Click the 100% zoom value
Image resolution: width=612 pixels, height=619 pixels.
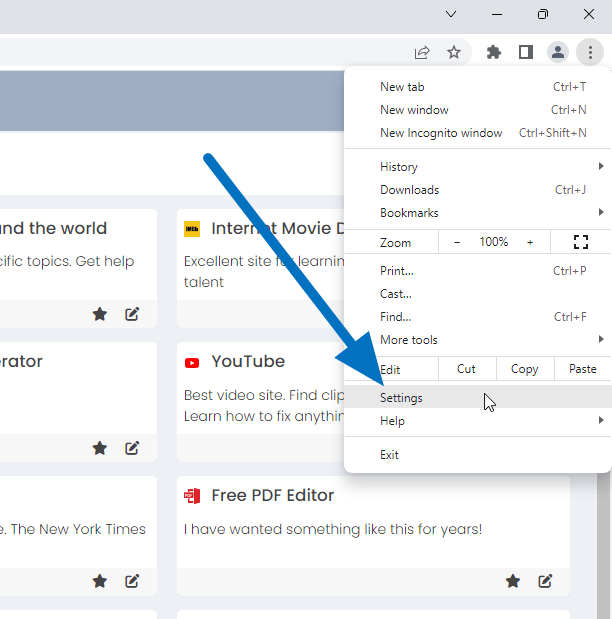click(494, 242)
